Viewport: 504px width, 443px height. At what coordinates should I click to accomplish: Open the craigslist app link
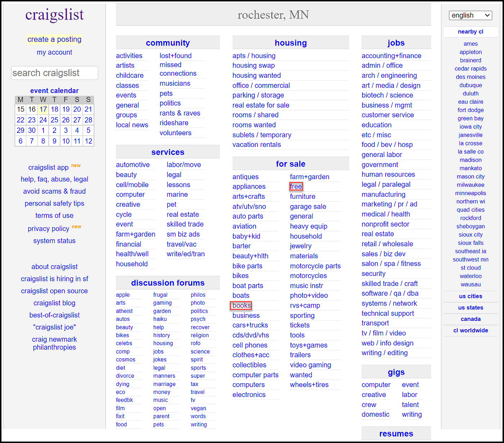tap(49, 167)
